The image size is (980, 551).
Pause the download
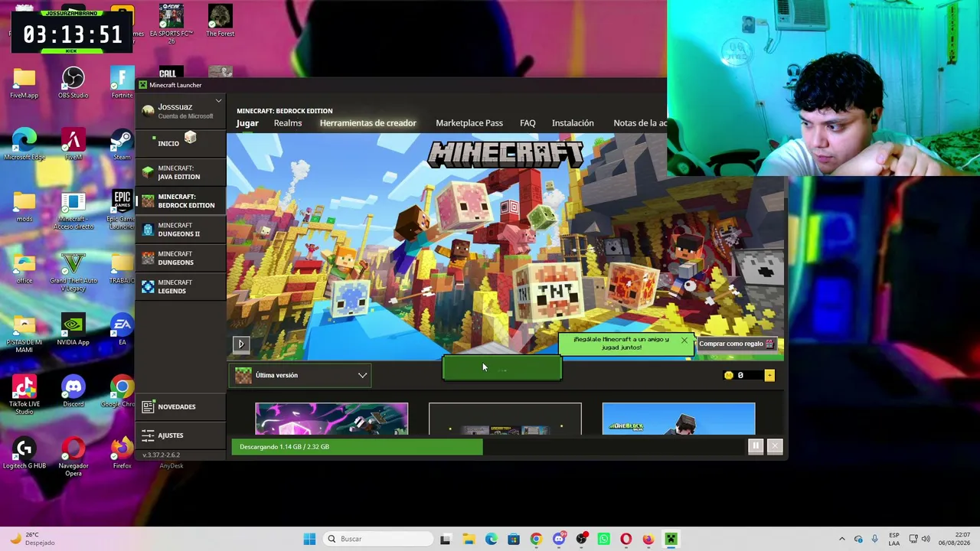coord(756,445)
